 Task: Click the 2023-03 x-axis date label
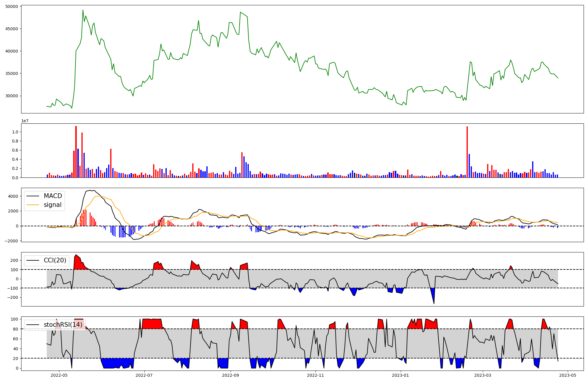(x=483, y=375)
